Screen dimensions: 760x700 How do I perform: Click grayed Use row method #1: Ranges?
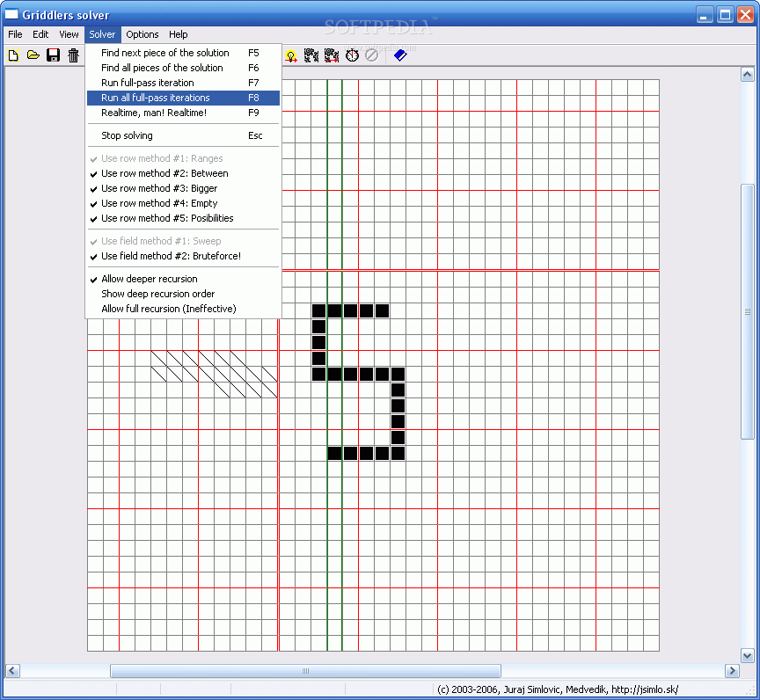(183, 158)
